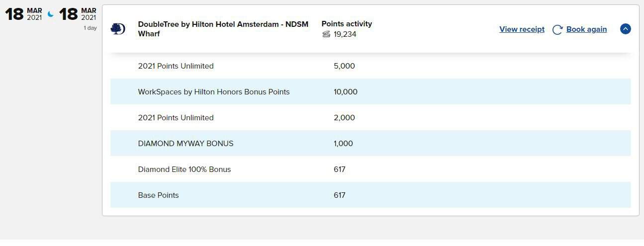Viewport: 644px width, 246px height.
Task: Open the View receipt link
Action: 522,29
